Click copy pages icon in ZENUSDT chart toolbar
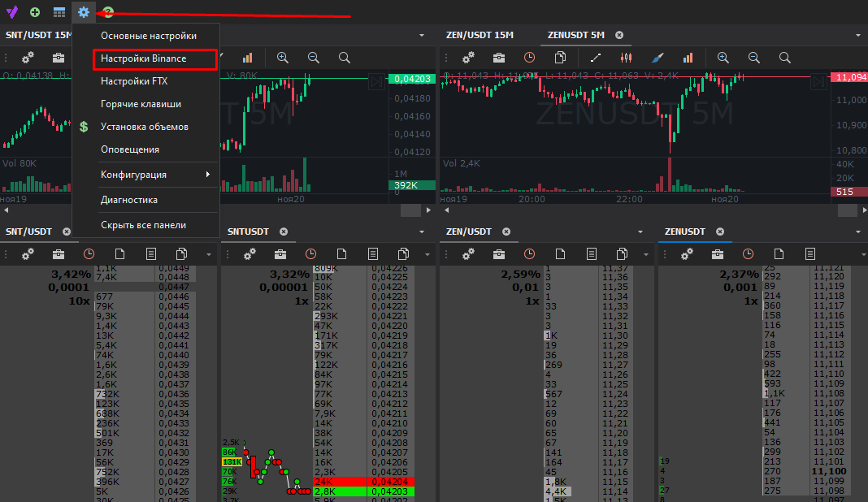Image resolution: width=868 pixels, height=502 pixels. click(560, 58)
